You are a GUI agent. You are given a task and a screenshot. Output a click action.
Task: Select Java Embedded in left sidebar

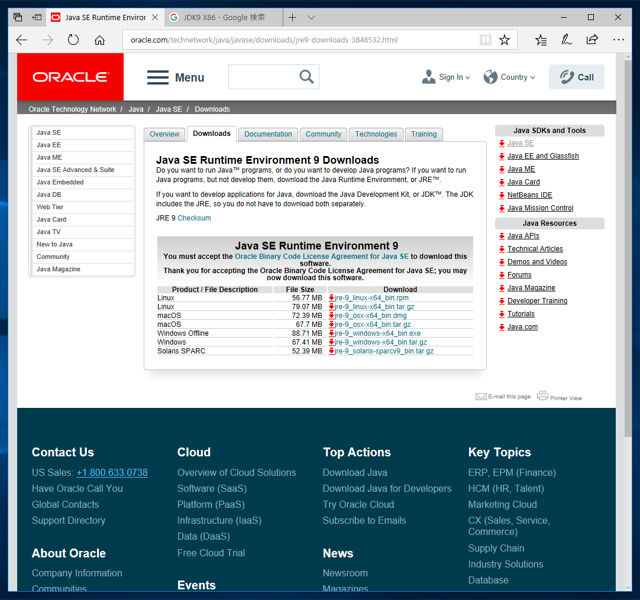point(82,182)
